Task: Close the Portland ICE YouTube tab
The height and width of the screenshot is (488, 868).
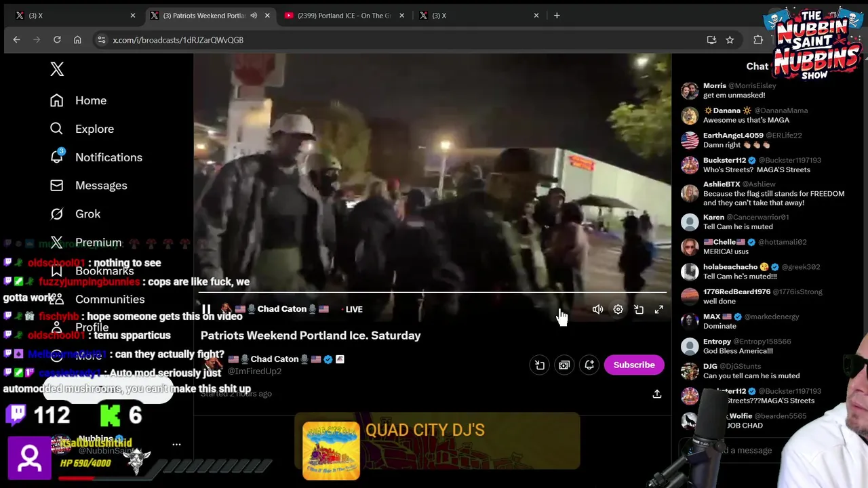Action: click(401, 15)
